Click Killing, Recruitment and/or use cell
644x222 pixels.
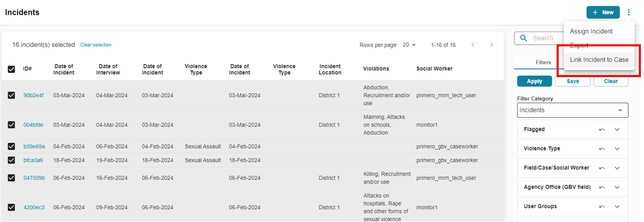[387, 178]
